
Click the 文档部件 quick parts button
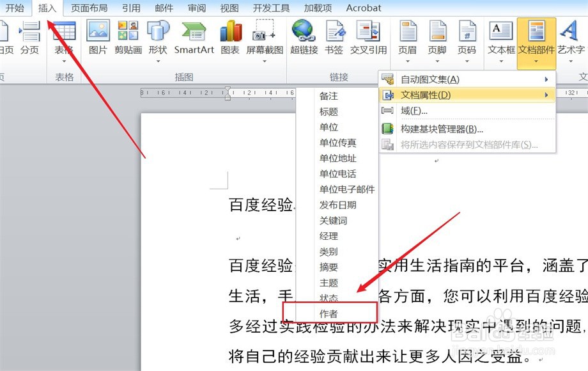536,43
